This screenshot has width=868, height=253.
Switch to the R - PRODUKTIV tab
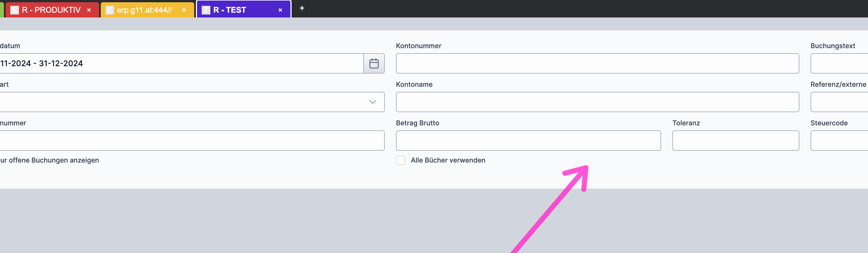click(x=51, y=10)
